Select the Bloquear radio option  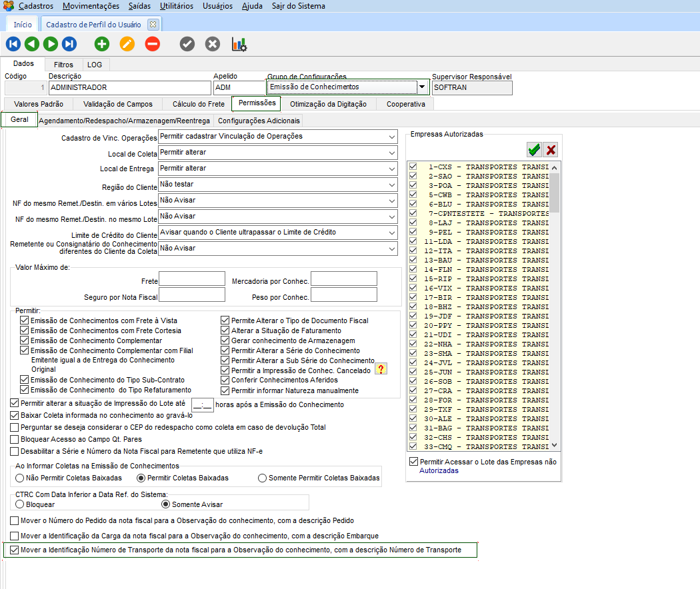point(20,504)
